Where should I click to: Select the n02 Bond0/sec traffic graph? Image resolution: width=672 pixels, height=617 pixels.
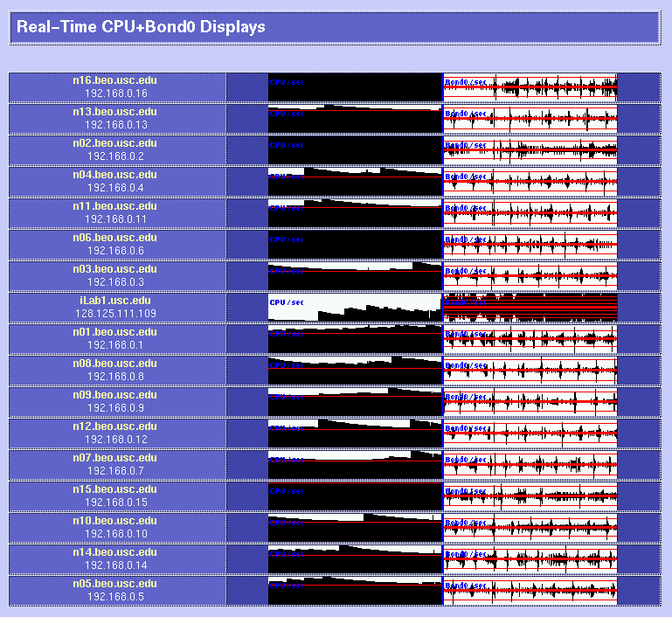pos(530,150)
